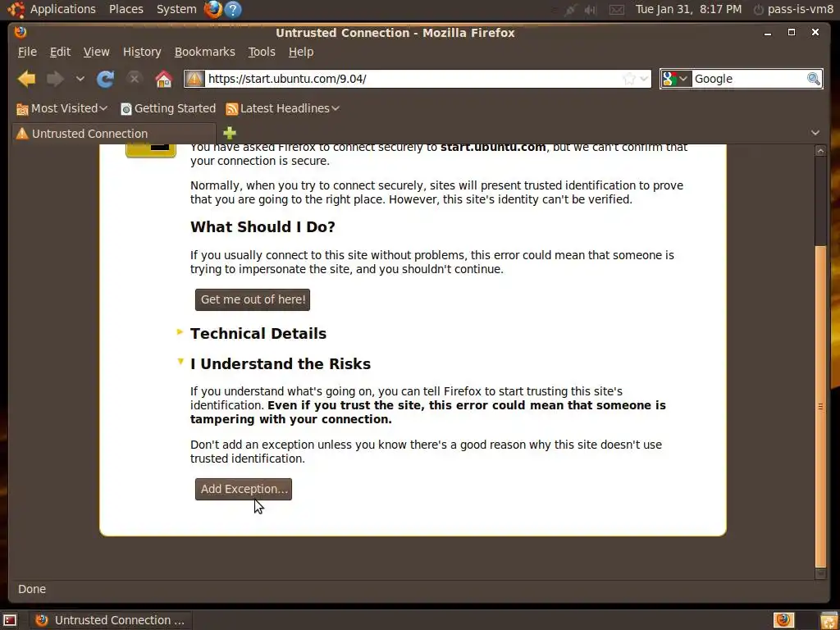Click the volume speaker icon in panel
This screenshot has width=840, height=630.
tap(591, 10)
